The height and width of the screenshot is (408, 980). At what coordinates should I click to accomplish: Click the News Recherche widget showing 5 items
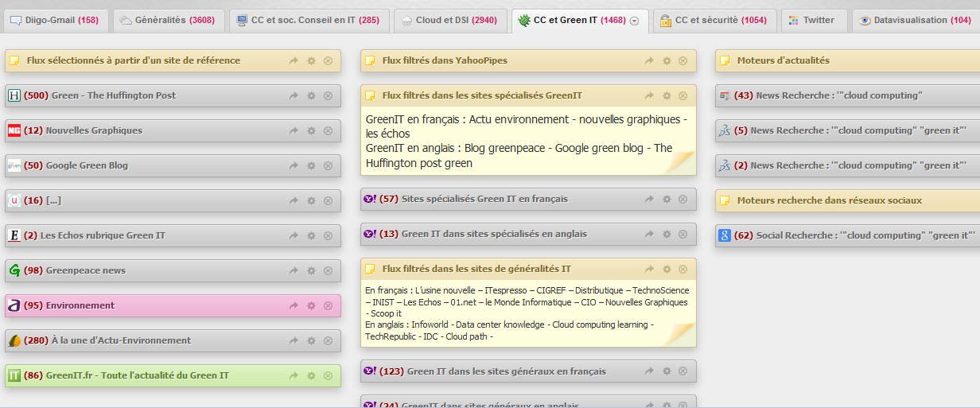pyautogui.click(x=847, y=130)
